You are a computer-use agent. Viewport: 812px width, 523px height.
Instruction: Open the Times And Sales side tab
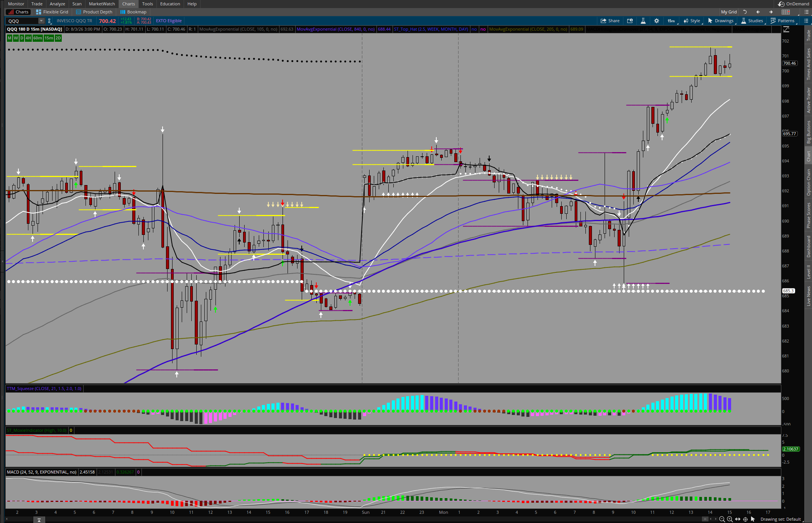click(x=808, y=64)
